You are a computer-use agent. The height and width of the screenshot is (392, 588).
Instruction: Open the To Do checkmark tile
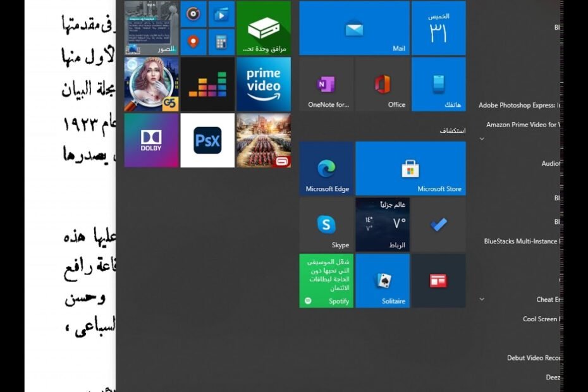pyautogui.click(x=439, y=224)
